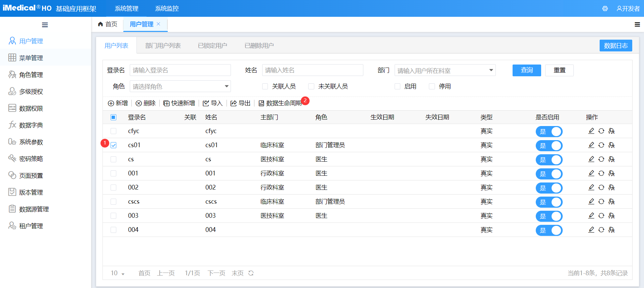Open 数据字典 from the sidebar
This screenshot has width=644, height=288.
pyautogui.click(x=31, y=125)
